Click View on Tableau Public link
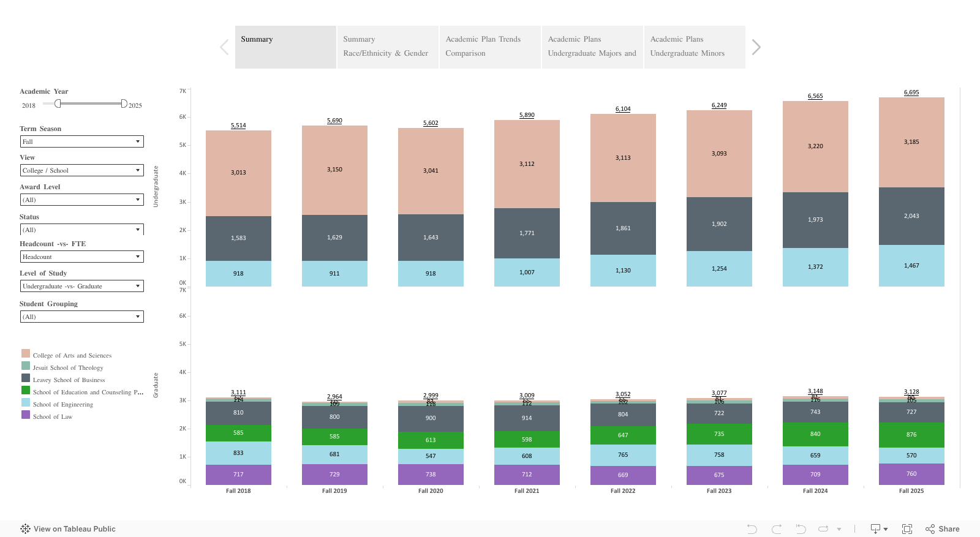980x537 pixels. [x=74, y=529]
